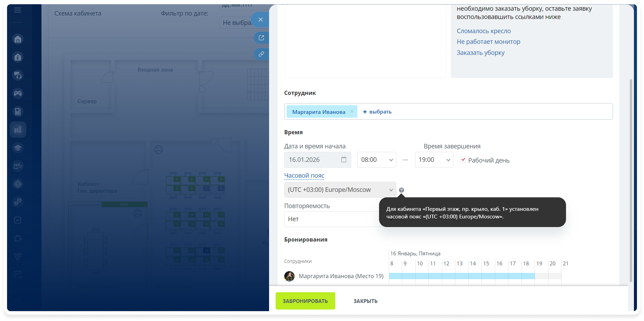Open the Сломалось кресло link
The image size is (644, 321).
[x=484, y=31]
